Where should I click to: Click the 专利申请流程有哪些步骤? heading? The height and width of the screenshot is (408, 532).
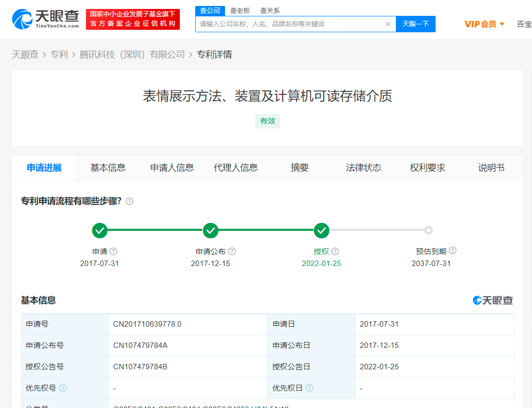71,202
